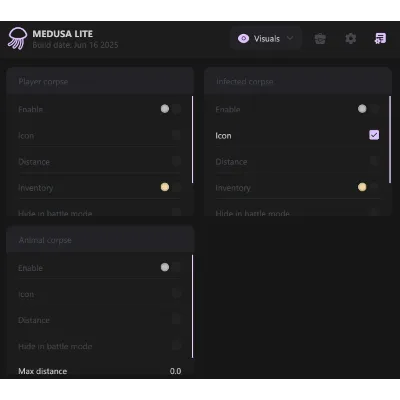Toggle Enable checkbox under Animal corpse
Image resolution: width=400 pixels, height=400 pixels.
tap(177, 267)
